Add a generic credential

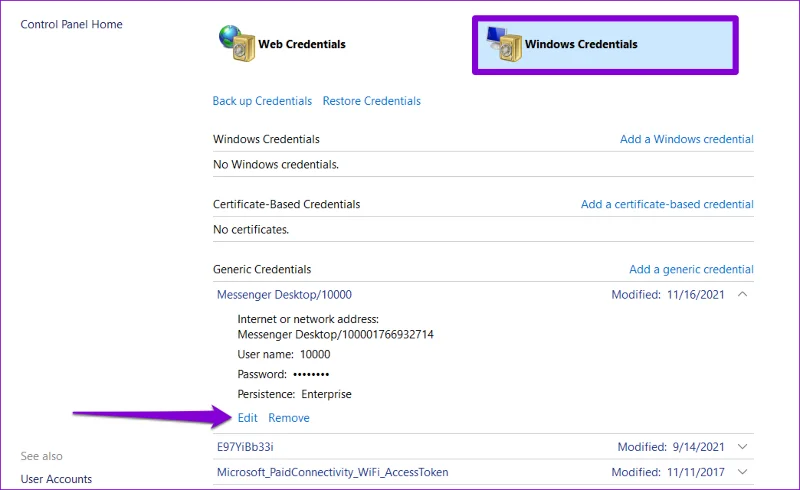coord(691,270)
